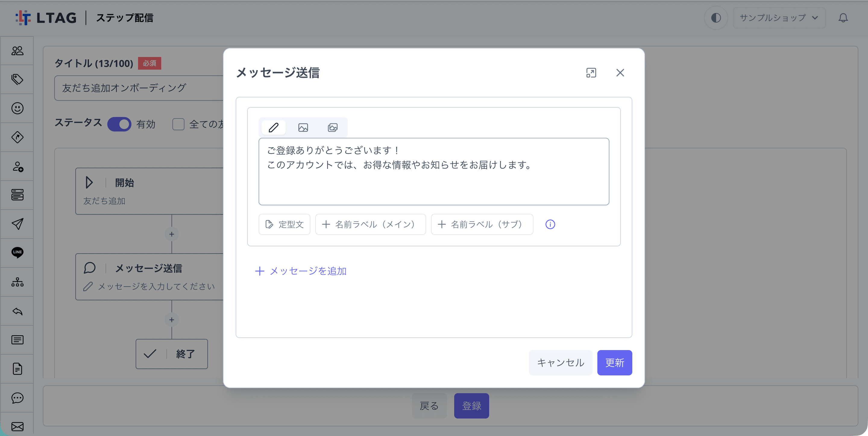Open the notifications bell
The width and height of the screenshot is (868, 436).
843,17
